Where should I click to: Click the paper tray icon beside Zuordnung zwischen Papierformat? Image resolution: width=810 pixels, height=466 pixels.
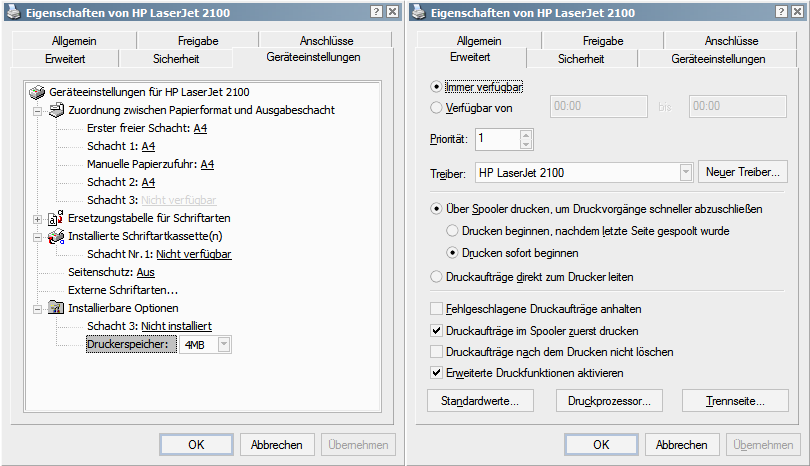(56, 110)
